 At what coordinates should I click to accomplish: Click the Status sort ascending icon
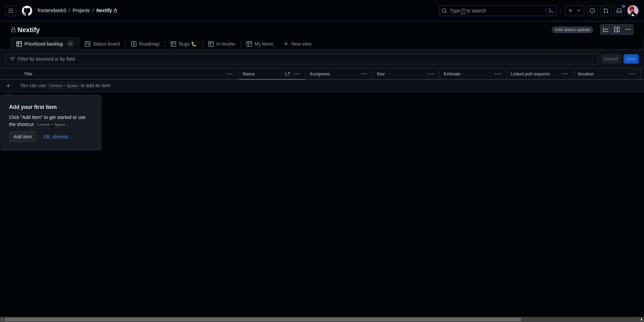point(287,74)
